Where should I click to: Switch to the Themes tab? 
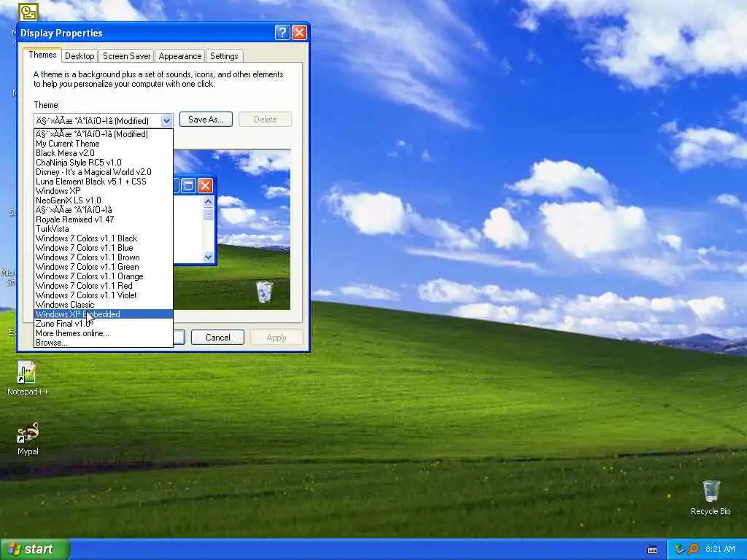[x=42, y=55]
